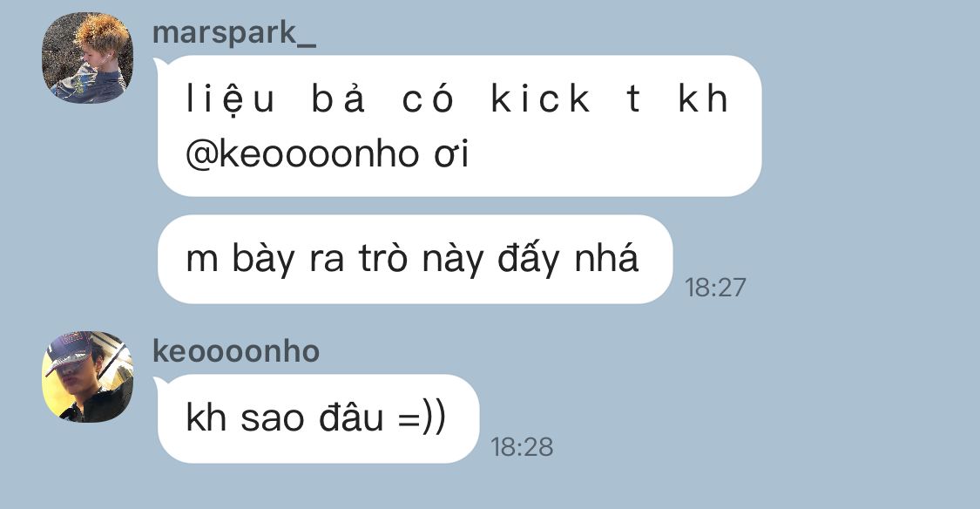Select the "m bày ra trò này đấy nhá" message

pyautogui.click(x=415, y=260)
